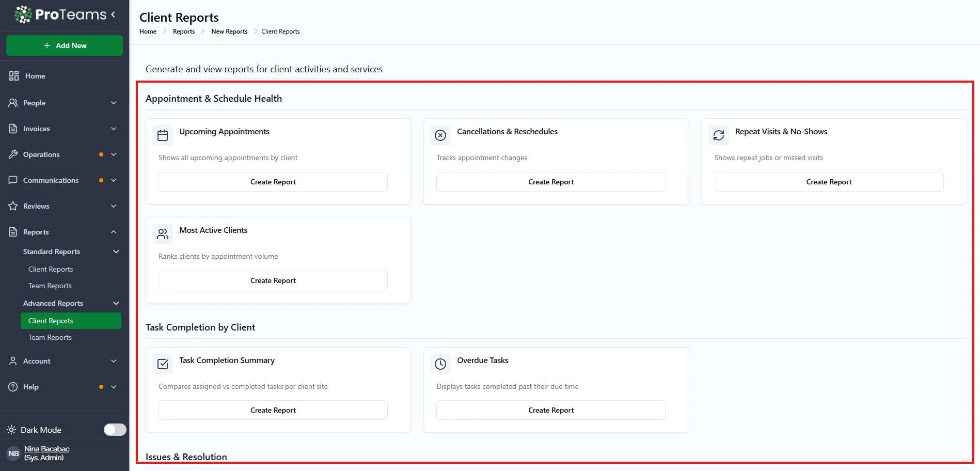Click the Upcoming Appointments calendar icon
Image resolution: width=980 pixels, height=471 pixels.
point(163,135)
